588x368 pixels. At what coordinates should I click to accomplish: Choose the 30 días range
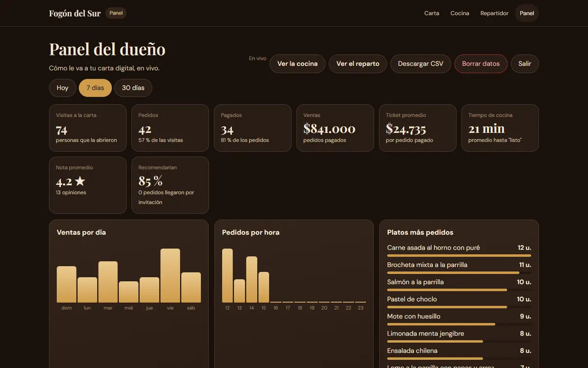click(x=133, y=88)
